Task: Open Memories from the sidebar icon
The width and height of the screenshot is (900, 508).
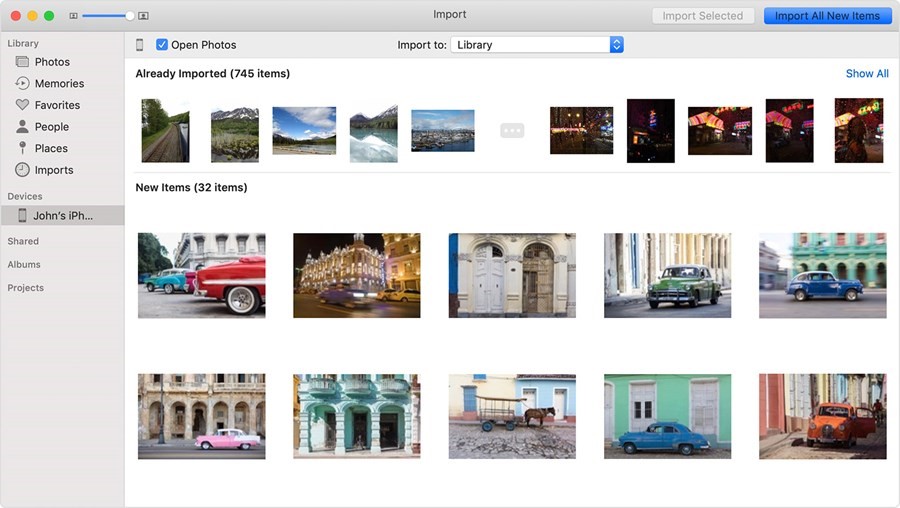Action: click(22, 84)
